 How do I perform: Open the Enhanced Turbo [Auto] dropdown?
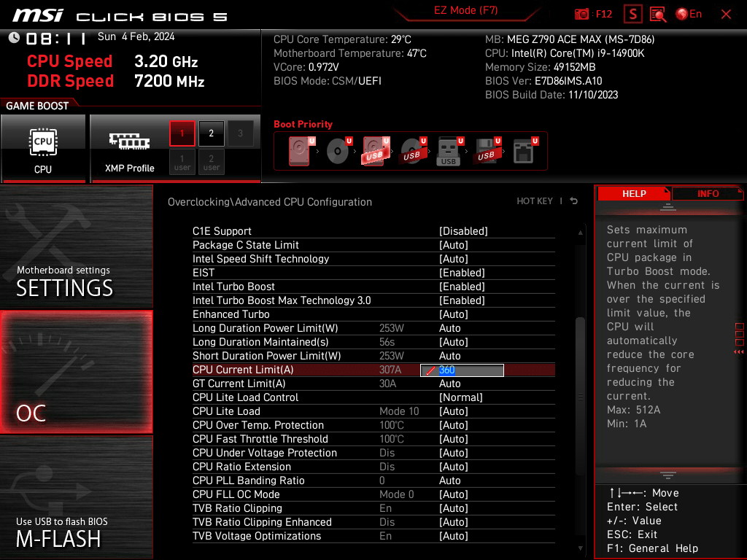coord(454,314)
